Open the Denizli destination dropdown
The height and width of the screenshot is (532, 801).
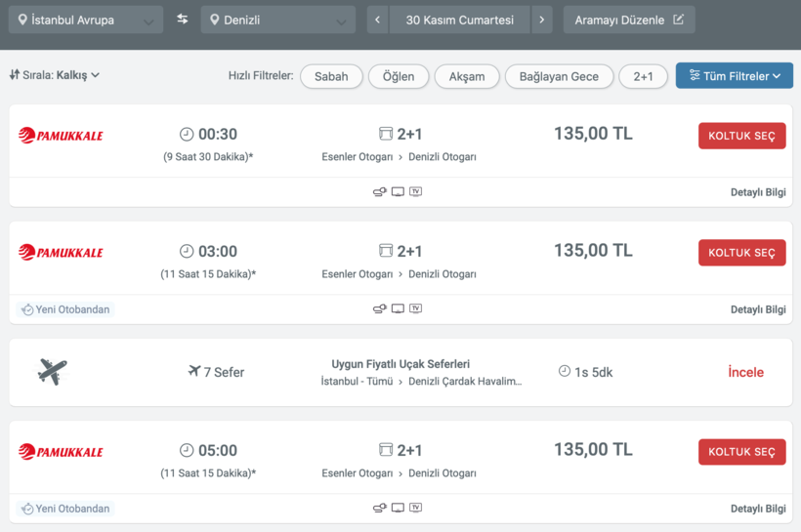click(277, 20)
